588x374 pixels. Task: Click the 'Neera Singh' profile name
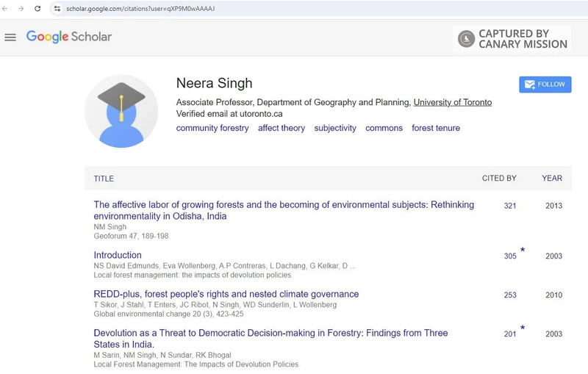214,83
